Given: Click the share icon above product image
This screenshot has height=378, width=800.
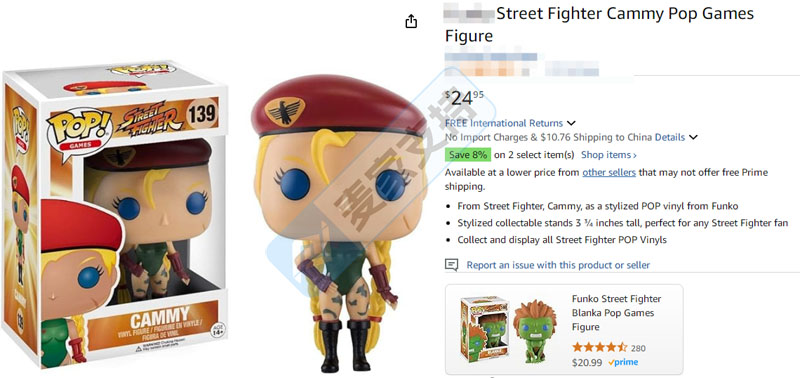Looking at the screenshot, I should click(411, 21).
